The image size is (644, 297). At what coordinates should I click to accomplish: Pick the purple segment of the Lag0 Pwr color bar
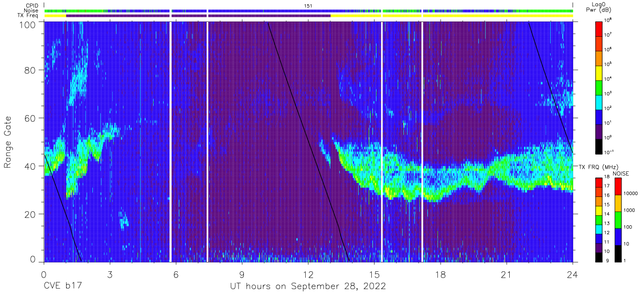click(x=599, y=130)
